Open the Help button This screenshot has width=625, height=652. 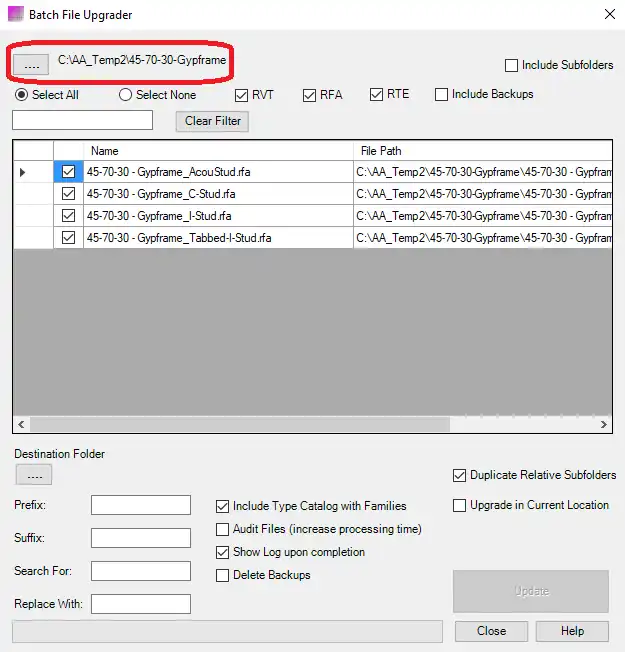pyautogui.click(x=572, y=631)
